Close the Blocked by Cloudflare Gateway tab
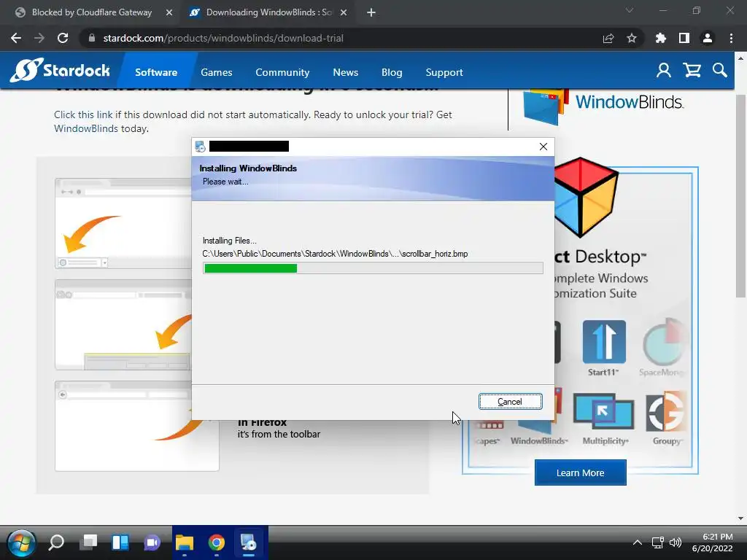The height and width of the screenshot is (560, 747). tap(169, 12)
